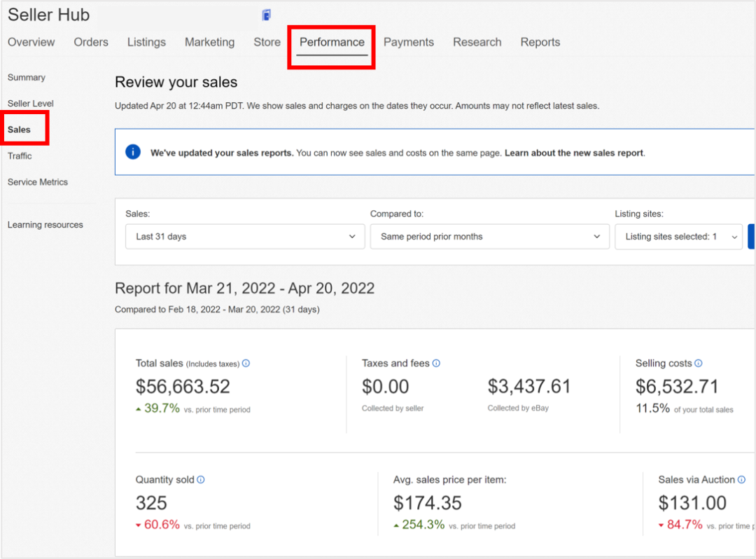Click the info icon next to Taxes and fees

(436, 364)
